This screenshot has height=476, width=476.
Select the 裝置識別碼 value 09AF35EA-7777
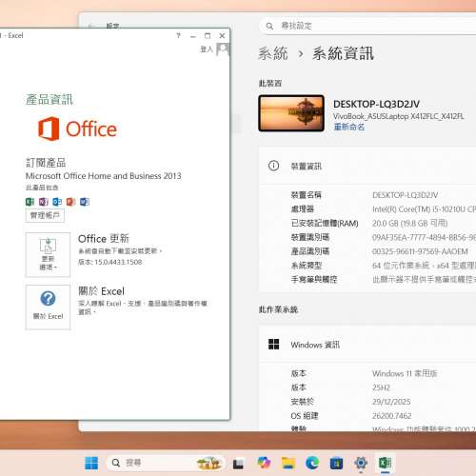[x=424, y=237]
